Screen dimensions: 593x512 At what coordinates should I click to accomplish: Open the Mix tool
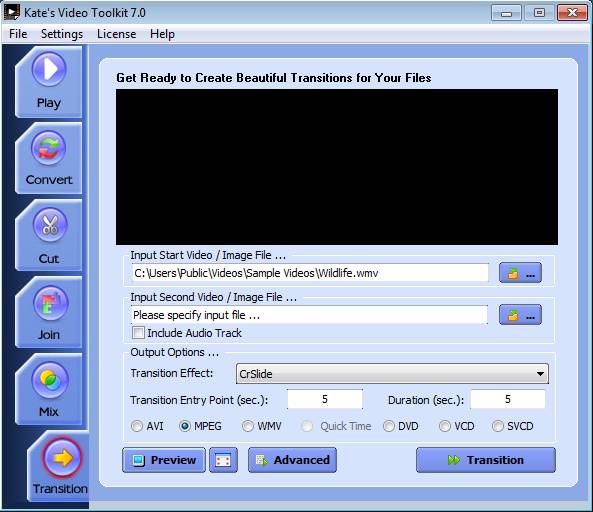pos(49,389)
